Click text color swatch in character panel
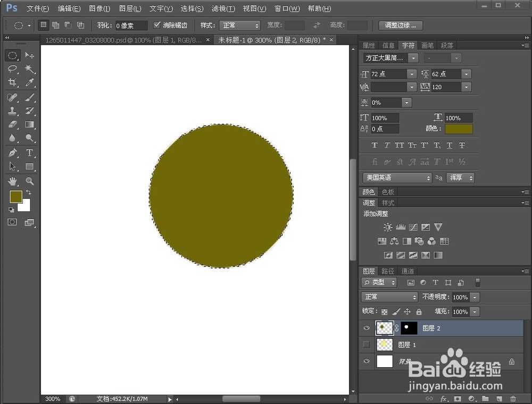Image resolution: width=532 pixels, height=404 pixels. point(459,129)
